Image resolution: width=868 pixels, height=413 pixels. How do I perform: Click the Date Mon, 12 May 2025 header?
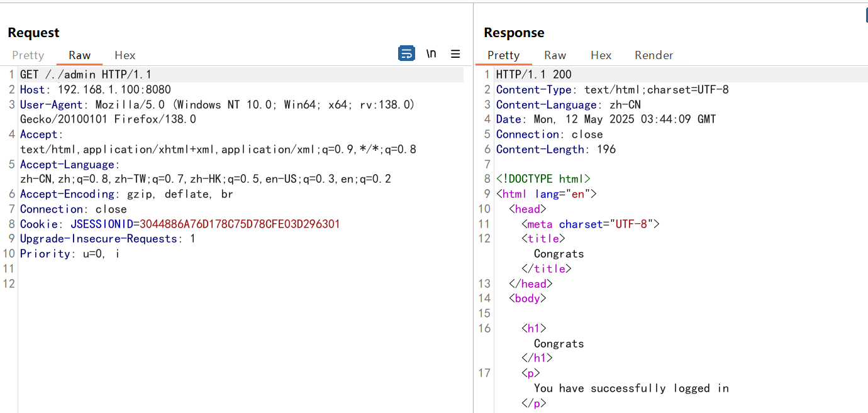(606, 119)
